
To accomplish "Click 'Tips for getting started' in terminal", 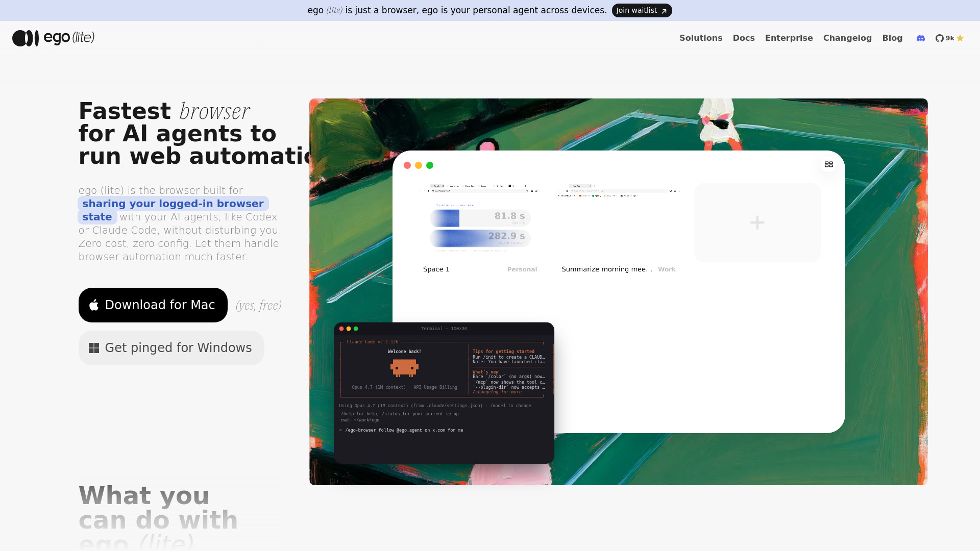I will [x=503, y=352].
